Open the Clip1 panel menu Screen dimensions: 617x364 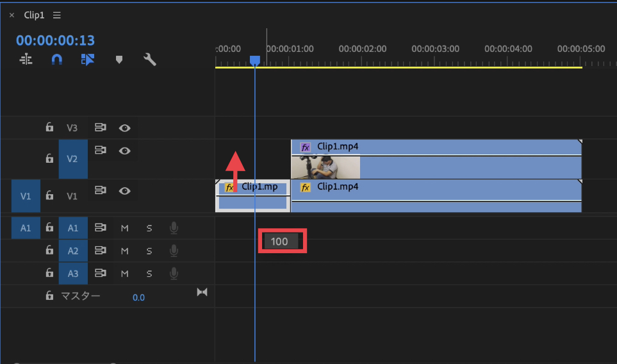(x=57, y=15)
